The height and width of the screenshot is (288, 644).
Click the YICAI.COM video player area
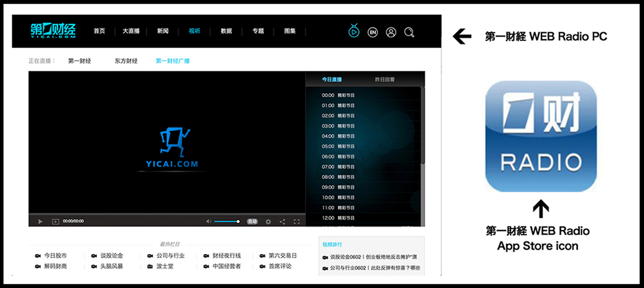point(167,142)
